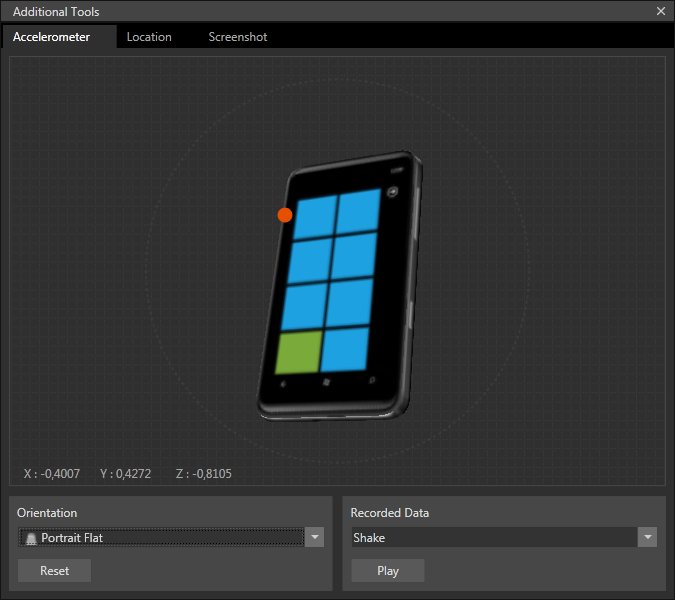
Task: Click the Windows button on phone model
Action: tap(326, 382)
